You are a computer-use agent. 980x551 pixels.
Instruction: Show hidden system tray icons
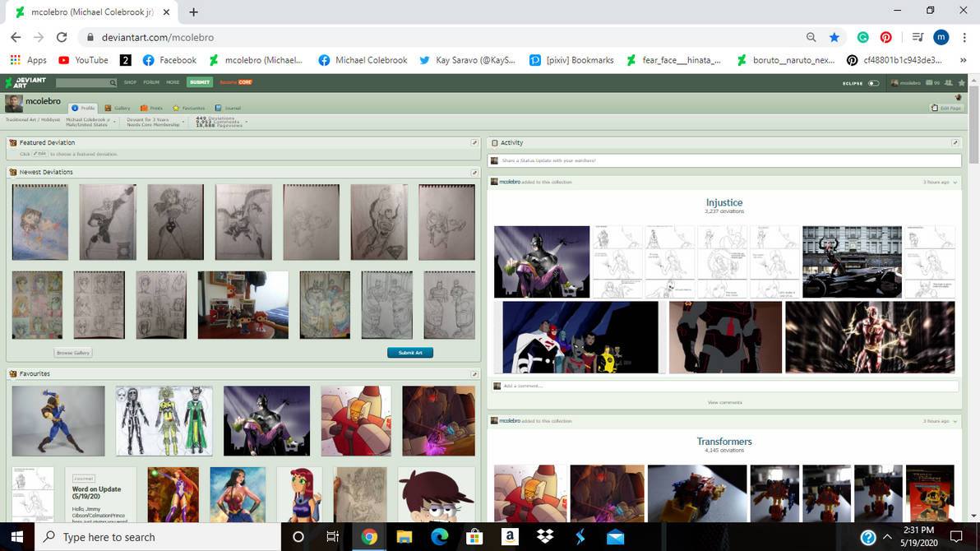point(887,537)
